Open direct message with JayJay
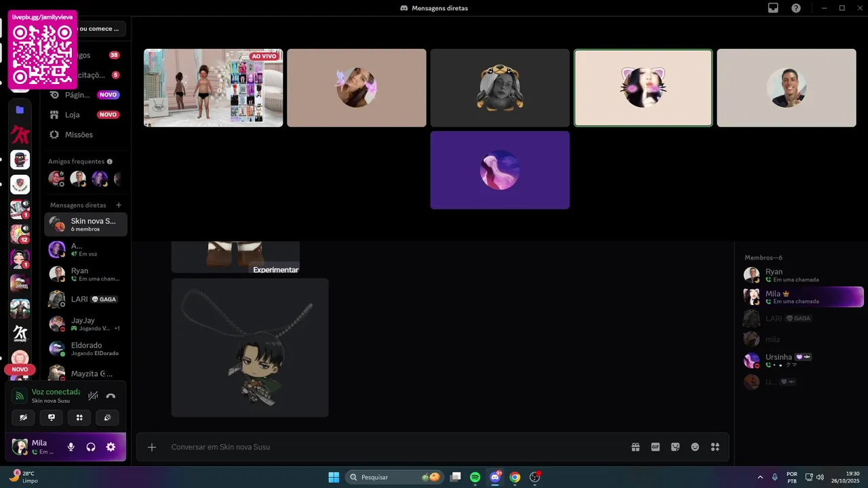Screen dimensions: 868x488 pyautogui.click(x=85, y=324)
